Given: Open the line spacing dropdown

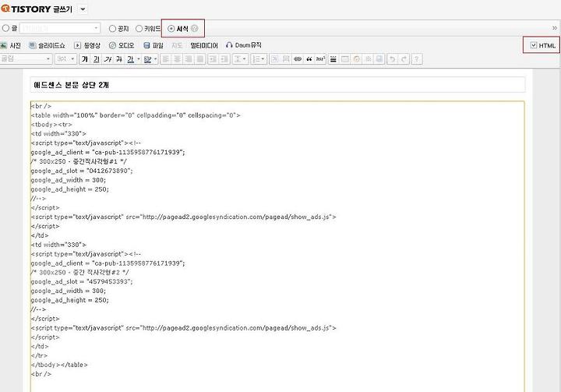Looking at the screenshot, I should click(x=240, y=59).
